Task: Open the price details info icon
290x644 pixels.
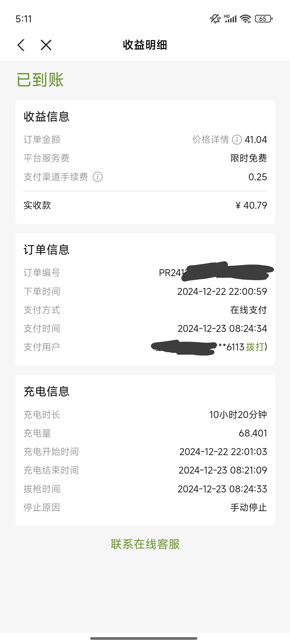Action: pos(237,140)
